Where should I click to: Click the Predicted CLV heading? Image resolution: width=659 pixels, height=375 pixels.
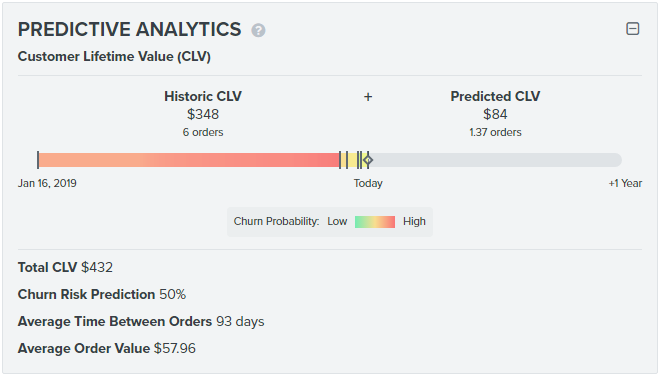pyautogui.click(x=495, y=96)
